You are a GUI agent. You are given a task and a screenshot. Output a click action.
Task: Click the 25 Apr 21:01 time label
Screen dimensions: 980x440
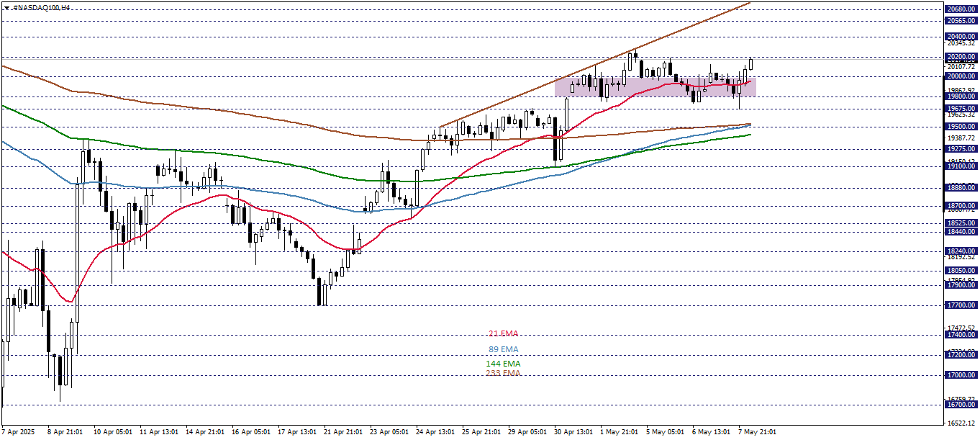[481, 433]
